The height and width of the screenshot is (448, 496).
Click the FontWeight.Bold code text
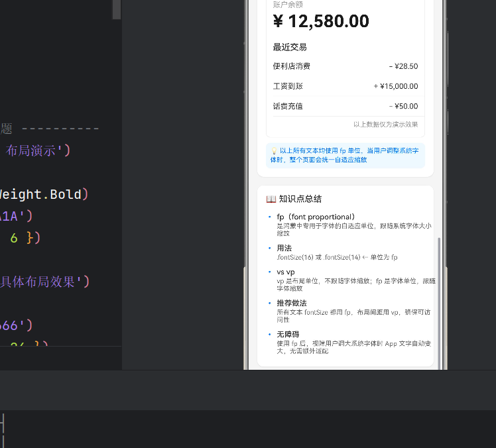(44, 194)
